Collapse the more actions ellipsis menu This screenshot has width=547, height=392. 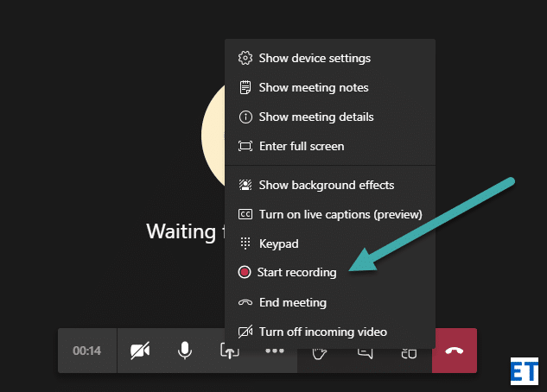coord(275,351)
